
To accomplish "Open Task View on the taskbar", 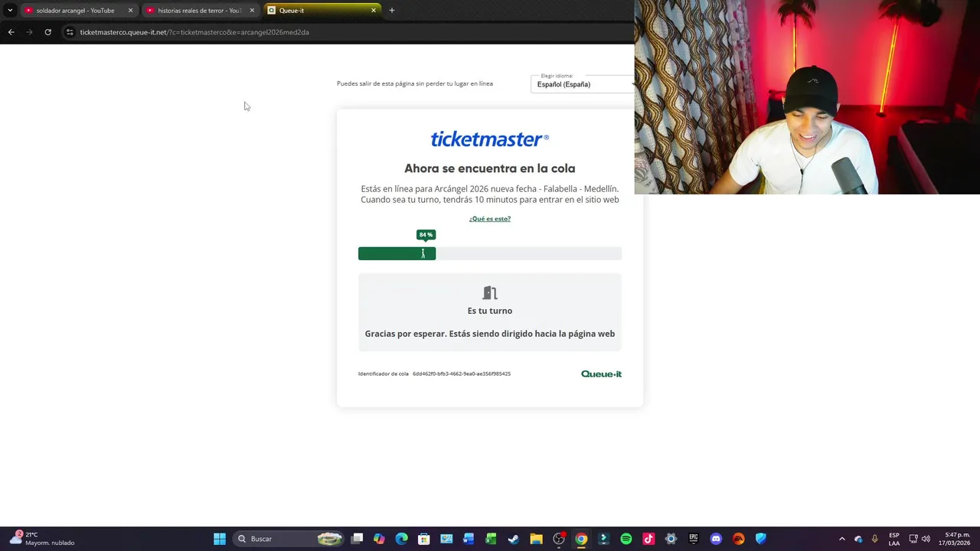I will click(x=357, y=539).
